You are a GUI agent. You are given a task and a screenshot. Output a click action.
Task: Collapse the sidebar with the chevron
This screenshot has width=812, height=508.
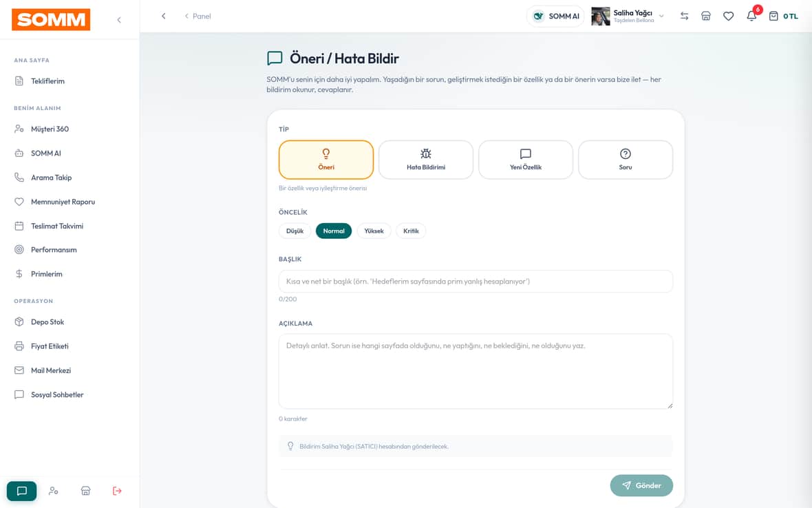coord(119,20)
